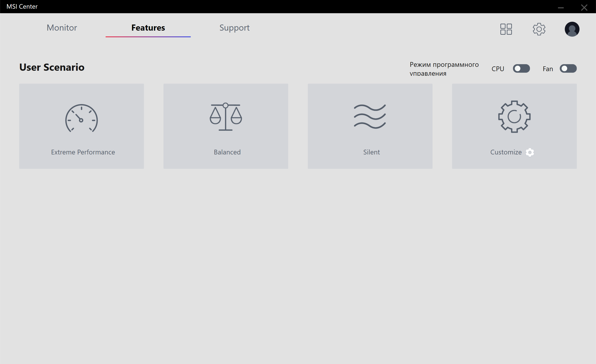The image size is (596, 364).
Task: Open MSI Center settings gear
Action: click(539, 29)
